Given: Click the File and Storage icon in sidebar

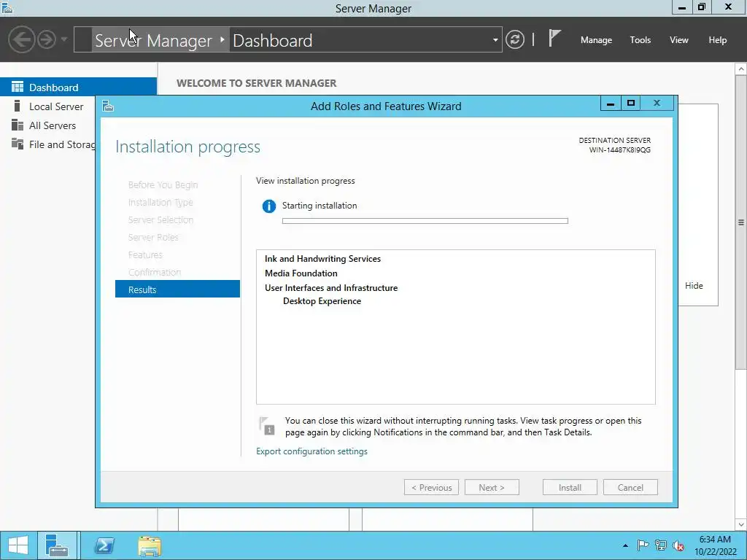Looking at the screenshot, I should (x=18, y=144).
